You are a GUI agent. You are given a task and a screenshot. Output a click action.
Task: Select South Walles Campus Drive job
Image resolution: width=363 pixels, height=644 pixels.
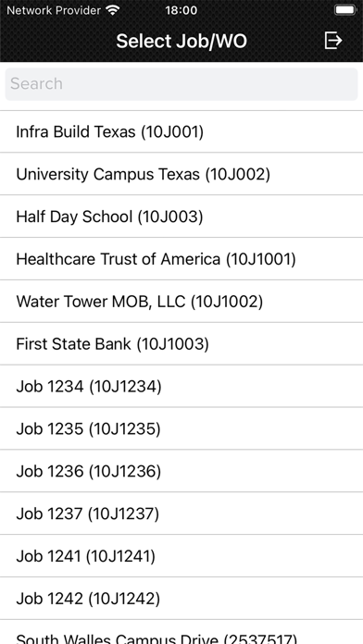coord(181,633)
